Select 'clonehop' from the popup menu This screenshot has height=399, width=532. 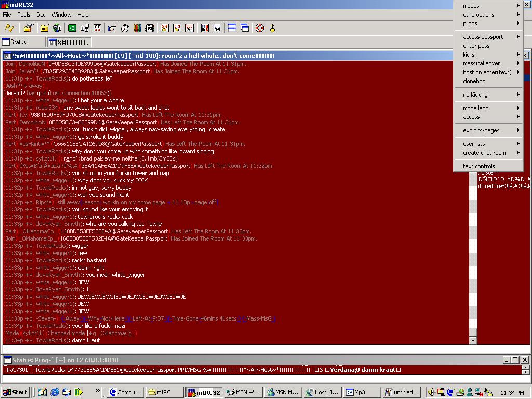pos(474,81)
